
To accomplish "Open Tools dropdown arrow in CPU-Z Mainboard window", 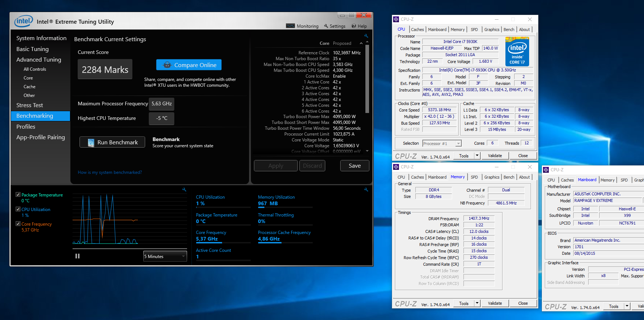I will 627,306.
